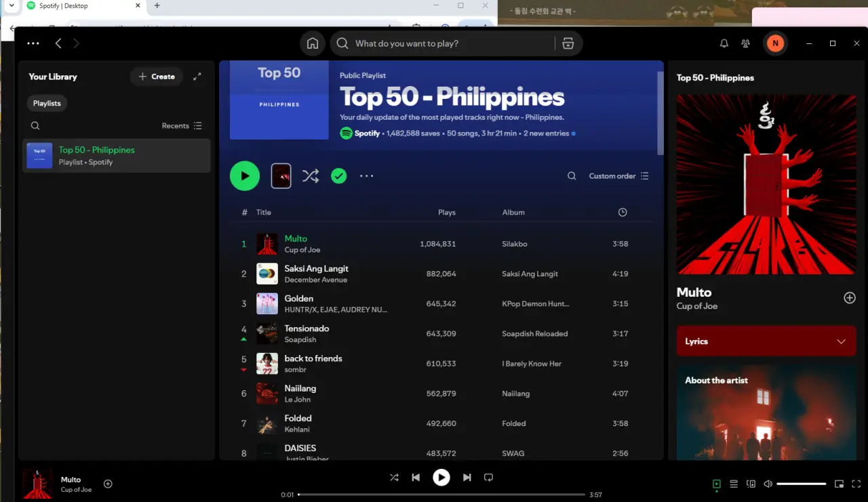Viewport: 868px width, 502px height.
Task: Expand Your Library to full view
Action: tap(197, 77)
